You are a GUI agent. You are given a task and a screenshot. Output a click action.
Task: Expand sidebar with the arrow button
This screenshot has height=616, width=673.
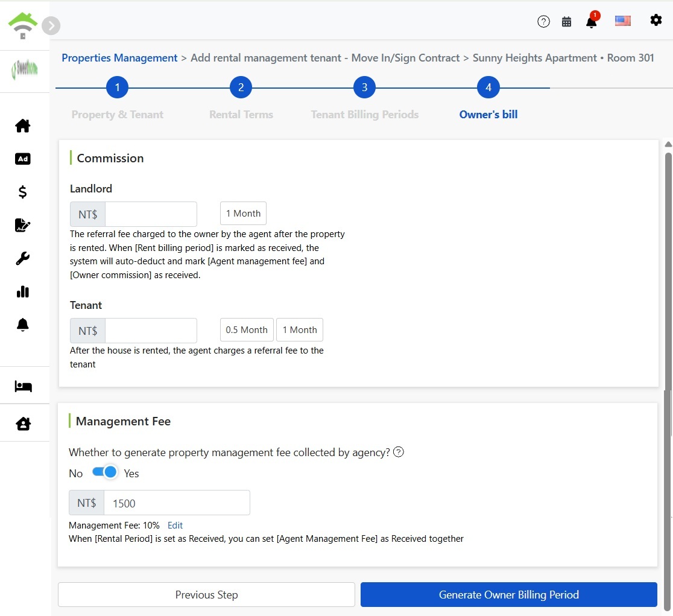pyautogui.click(x=51, y=26)
